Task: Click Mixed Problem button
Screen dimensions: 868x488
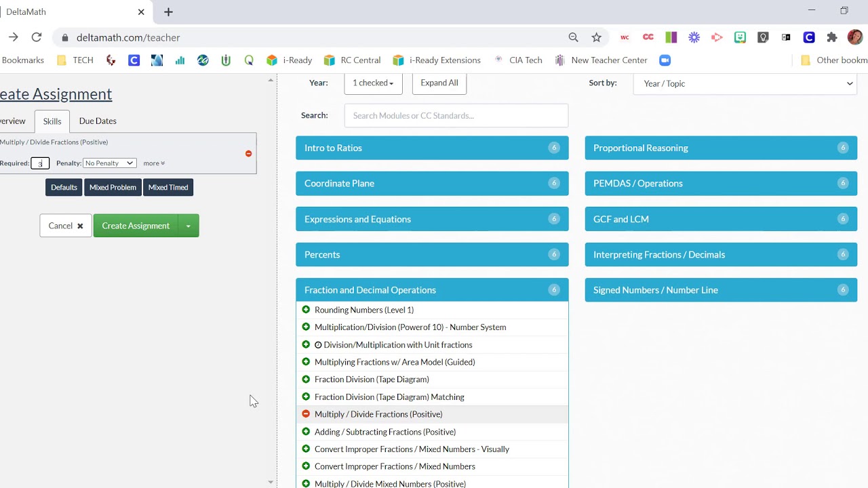Action: 113,187
